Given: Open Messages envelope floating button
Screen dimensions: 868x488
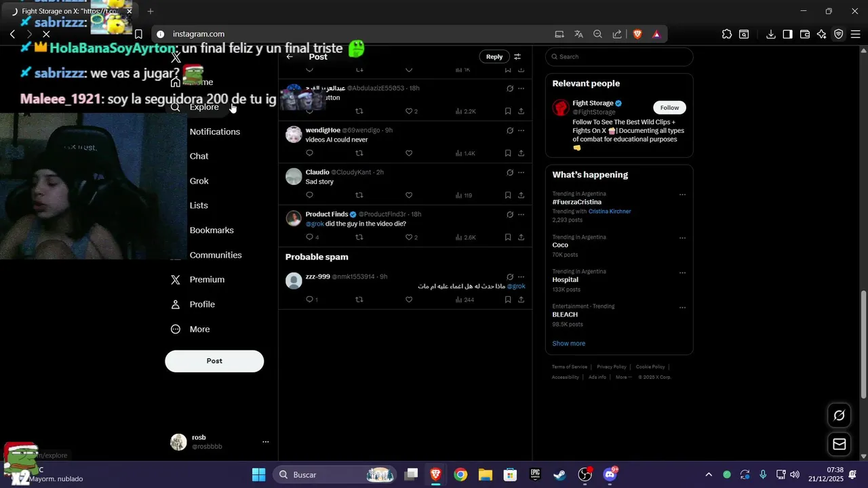Looking at the screenshot, I should click(839, 445).
